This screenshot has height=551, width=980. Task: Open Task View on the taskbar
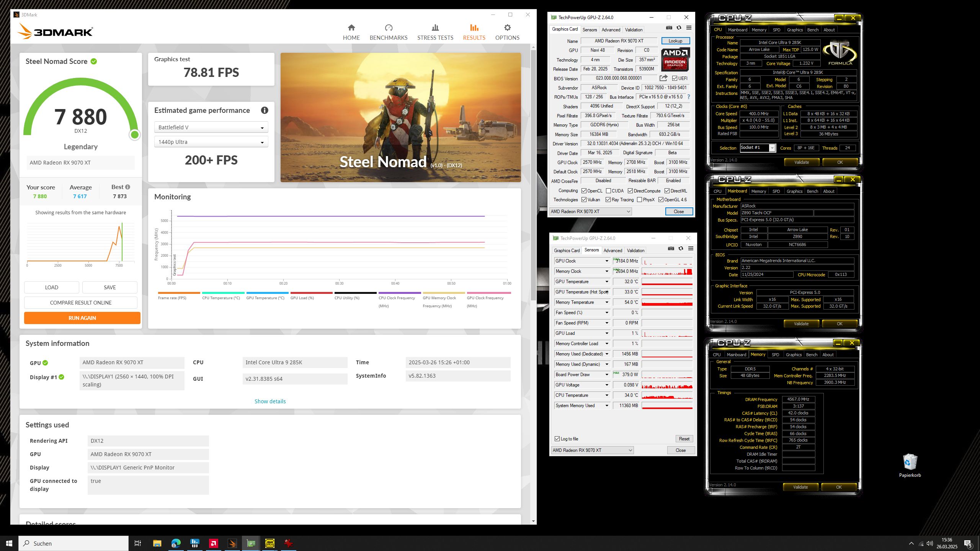click(138, 543)
